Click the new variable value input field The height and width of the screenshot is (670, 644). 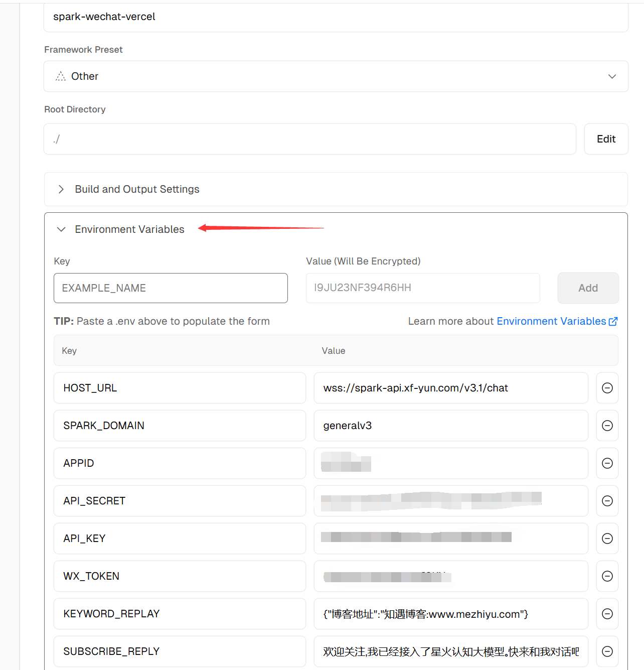pyautogui.click(x=422, y=288)
